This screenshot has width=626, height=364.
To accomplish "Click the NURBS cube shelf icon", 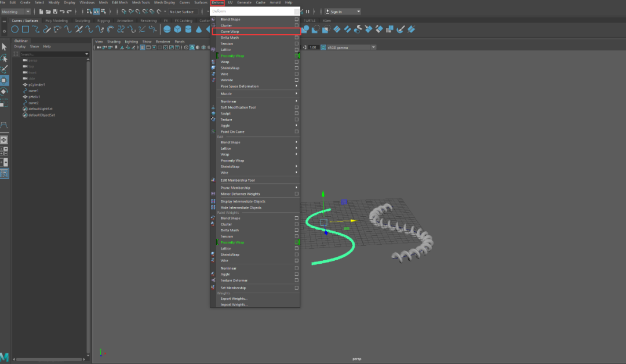I will (178, 29).
